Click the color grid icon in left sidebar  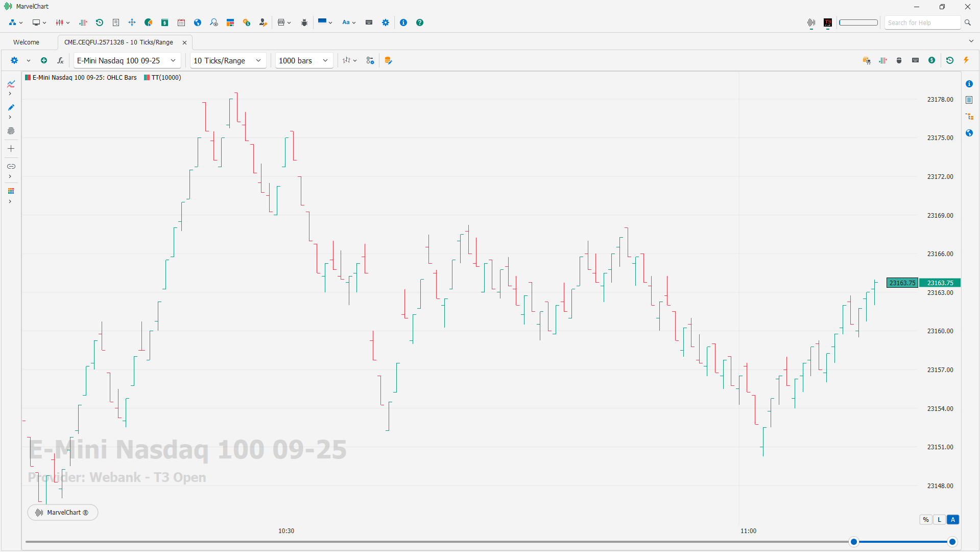click(11, 191)
